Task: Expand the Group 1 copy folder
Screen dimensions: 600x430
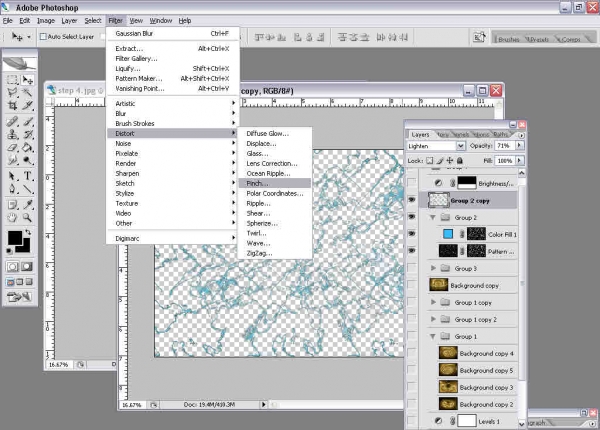Action: tap(433, 302)
